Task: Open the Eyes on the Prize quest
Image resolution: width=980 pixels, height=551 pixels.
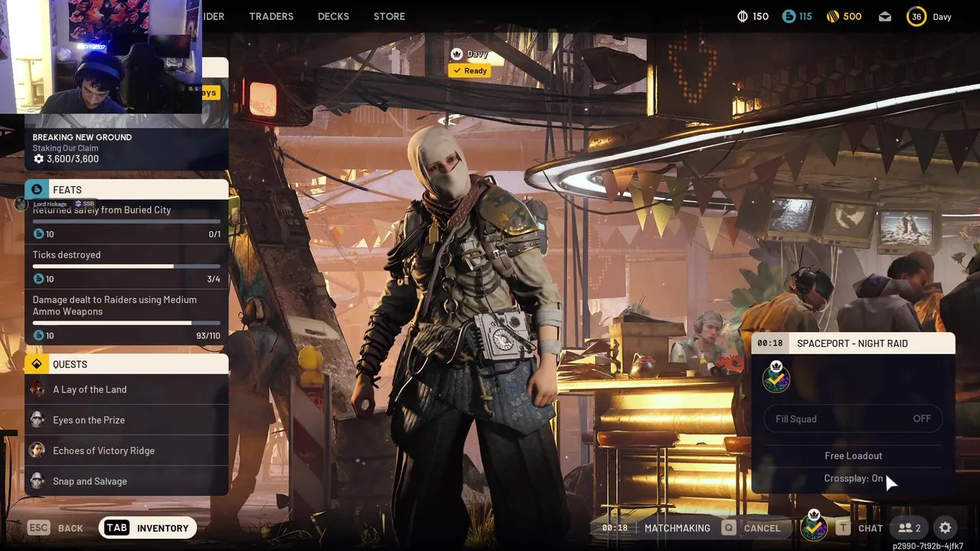Action: click(x=126, y=420)
